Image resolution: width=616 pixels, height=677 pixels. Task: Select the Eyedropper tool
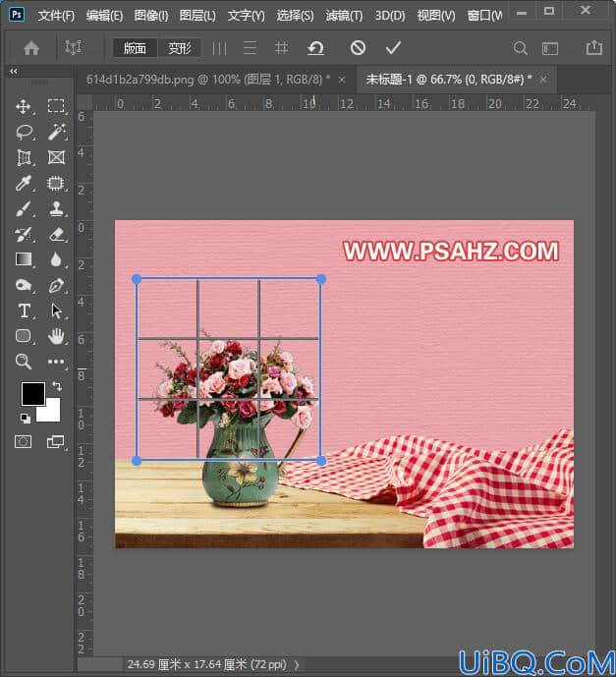click(x=23, y=183)
